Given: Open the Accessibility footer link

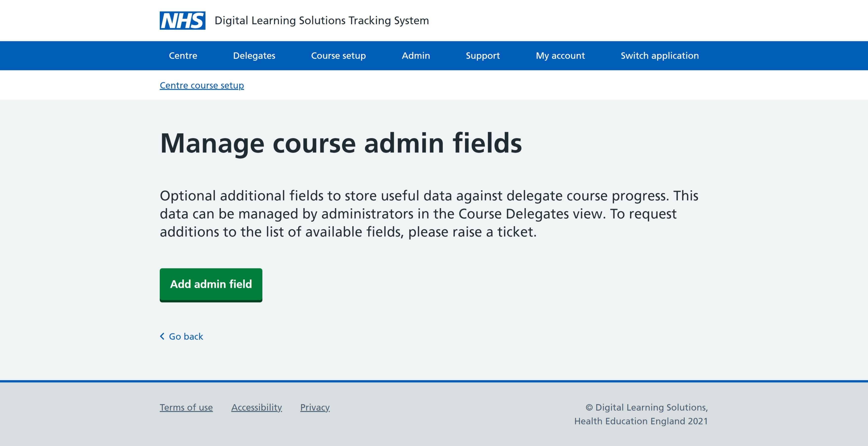Looking at the screenshot, I should [x=256, y=407].
